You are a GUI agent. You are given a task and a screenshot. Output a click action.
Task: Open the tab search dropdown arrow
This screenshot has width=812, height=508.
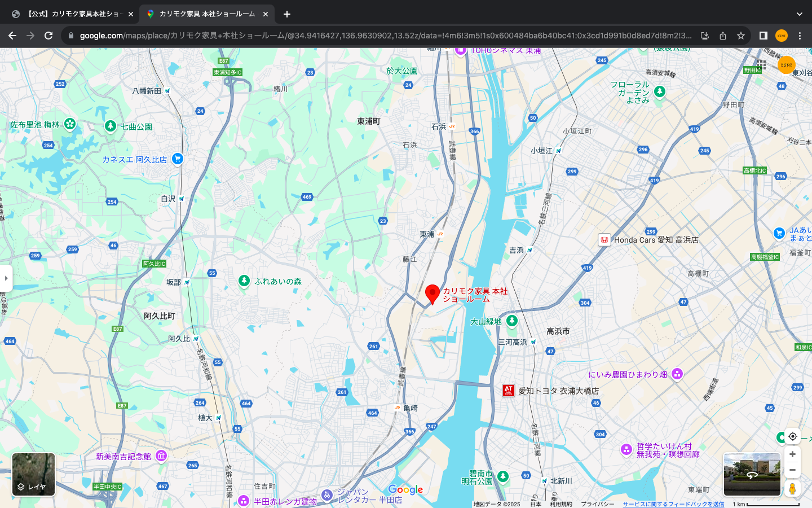pos(799,14)
